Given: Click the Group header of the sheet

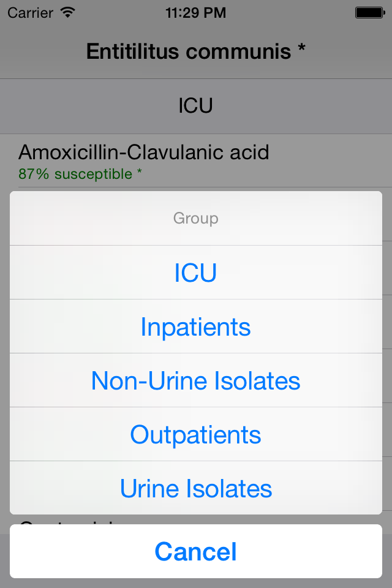Looking at the screenshot, I should (196, 218).
